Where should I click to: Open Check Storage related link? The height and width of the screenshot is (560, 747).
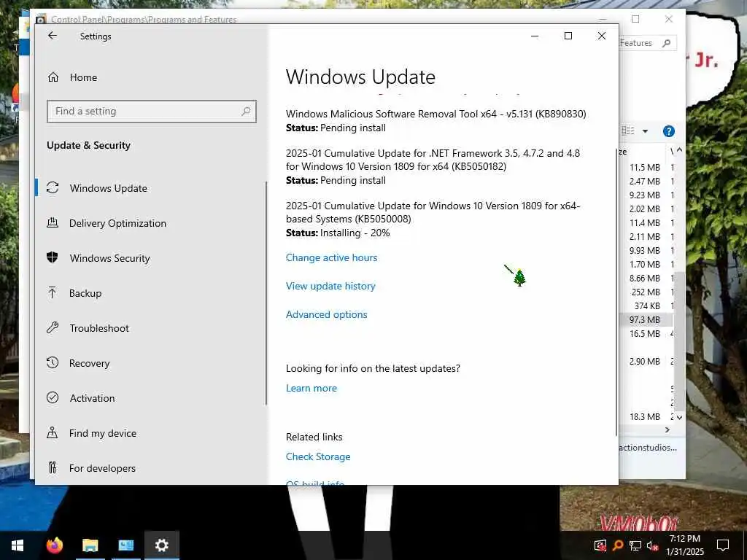318,456
